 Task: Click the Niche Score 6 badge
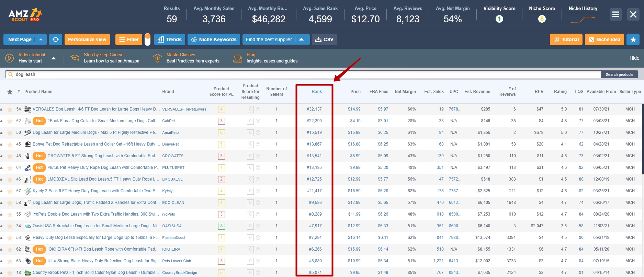542,19
